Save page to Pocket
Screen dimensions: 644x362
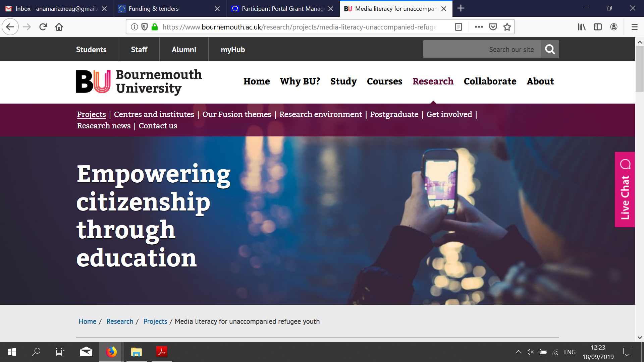tap(493, 27)
